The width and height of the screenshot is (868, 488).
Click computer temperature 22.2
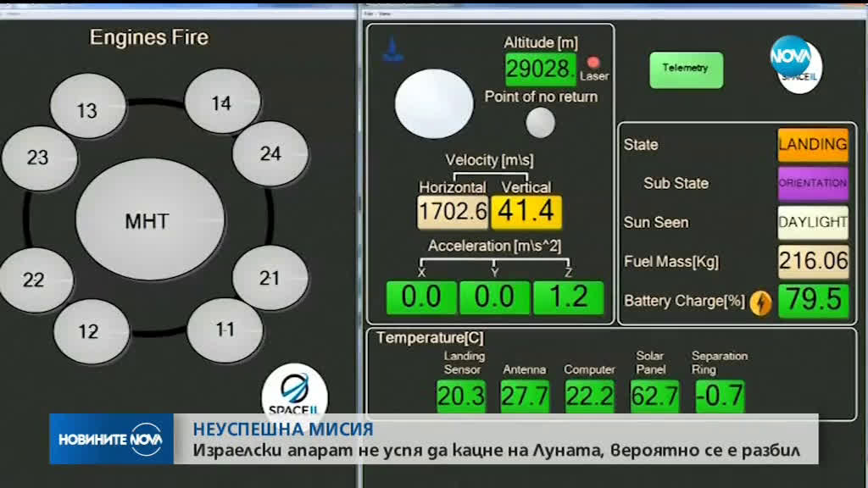pyautogui.click(x=590, y=396)
